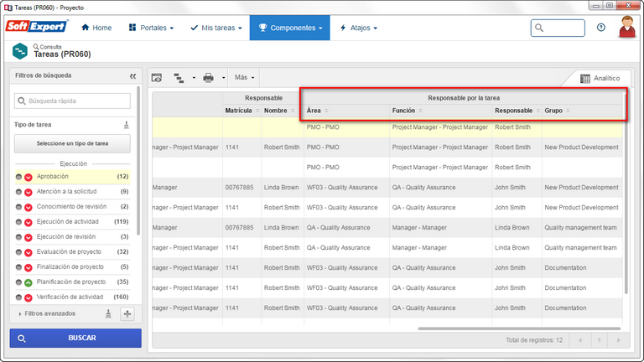This screenshot has height=362, width=644.
Task: Go to next records page arrow
Action: coord(618,340)
